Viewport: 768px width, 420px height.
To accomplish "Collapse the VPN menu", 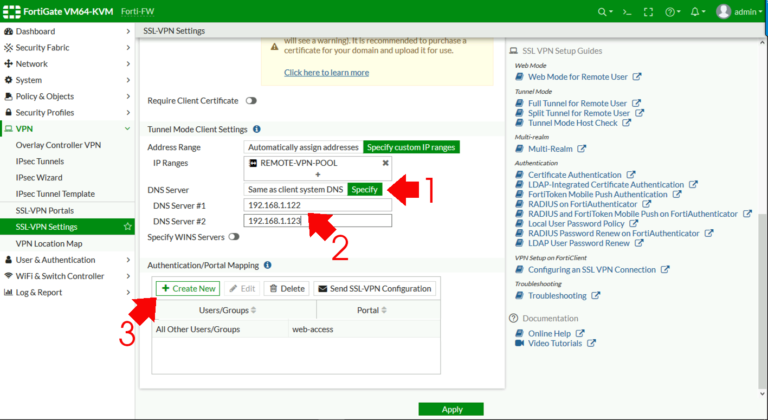I will [127, 128].
